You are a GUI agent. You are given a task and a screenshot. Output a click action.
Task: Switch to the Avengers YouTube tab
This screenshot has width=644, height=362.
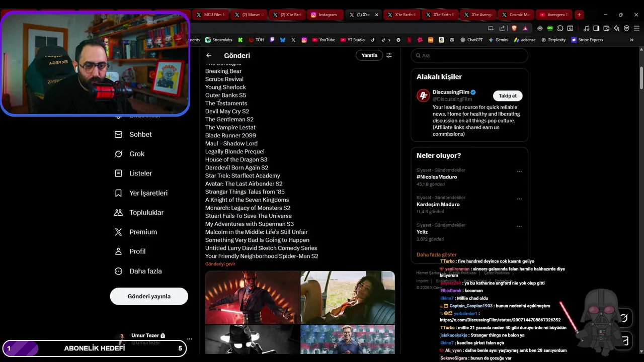[x=553, y=15]
